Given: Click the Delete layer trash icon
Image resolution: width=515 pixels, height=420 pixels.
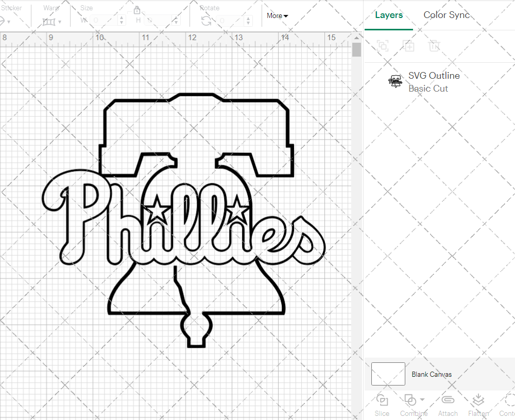Looking at the screenshot, I should (434, 46).
